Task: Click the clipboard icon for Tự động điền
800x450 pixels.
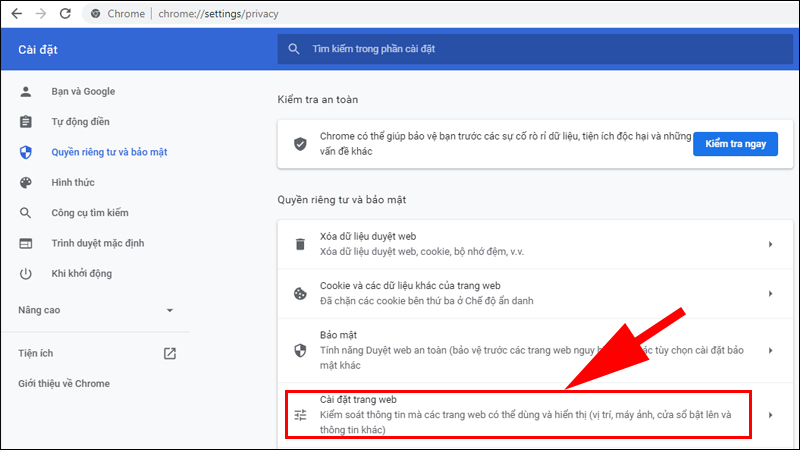Action: 27,122
